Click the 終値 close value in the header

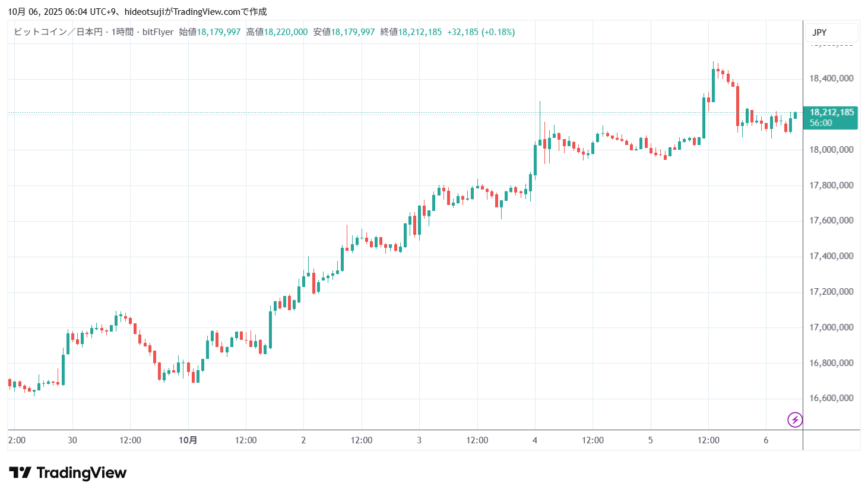click(420, 32)
